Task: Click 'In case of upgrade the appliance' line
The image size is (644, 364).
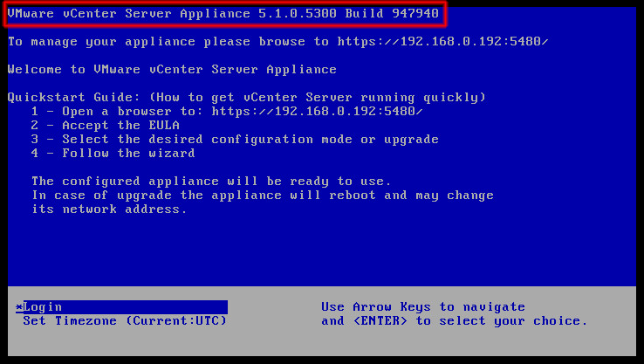Action: tap(263, 196)
